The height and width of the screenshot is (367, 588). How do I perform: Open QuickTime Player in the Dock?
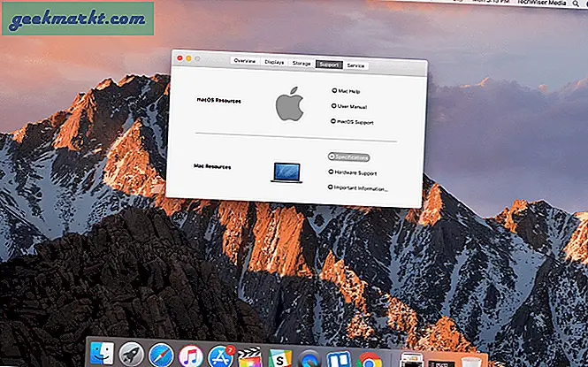[309, 360]
